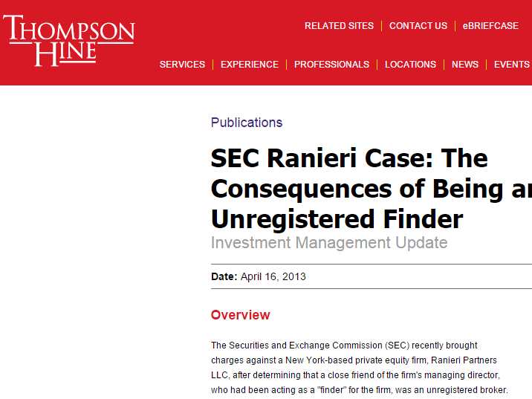Viewport: 532px width, 399px height.
Task: Open the Related Sites link
Action: click(339, 26)
